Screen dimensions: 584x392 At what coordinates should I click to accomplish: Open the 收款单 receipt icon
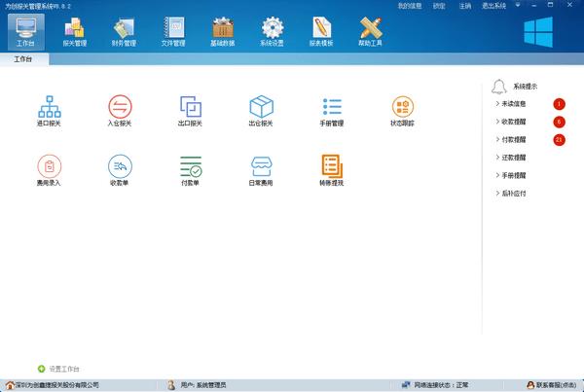tap(119, 165)
